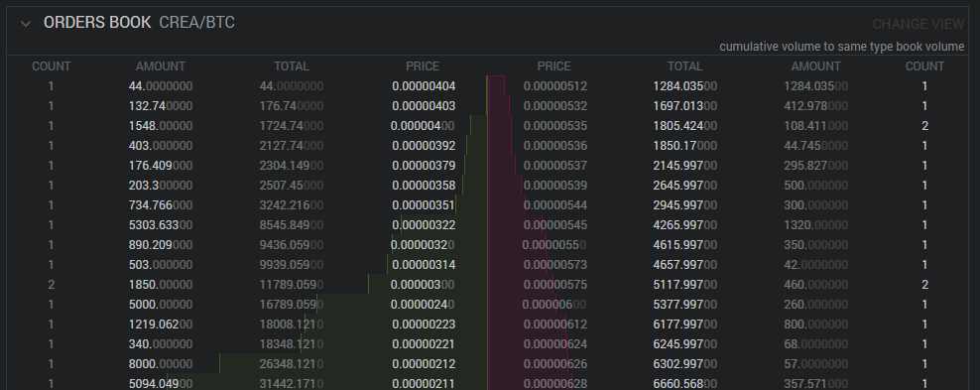Select ask price 0.00000532
The height and width of the screenshot is (390, 980).
(555, 106)
